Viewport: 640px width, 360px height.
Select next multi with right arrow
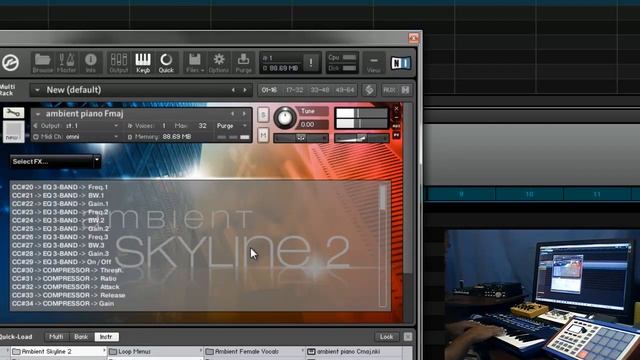click(245, 90)
